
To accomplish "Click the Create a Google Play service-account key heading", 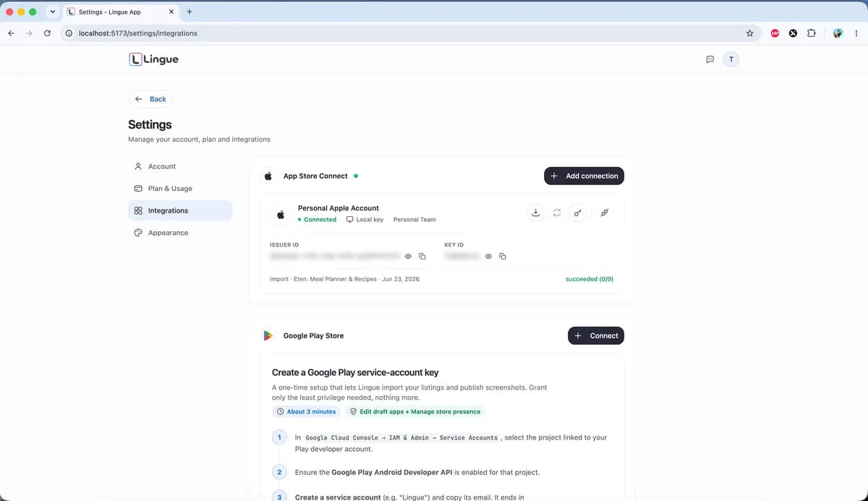I will tap(355, 372).
